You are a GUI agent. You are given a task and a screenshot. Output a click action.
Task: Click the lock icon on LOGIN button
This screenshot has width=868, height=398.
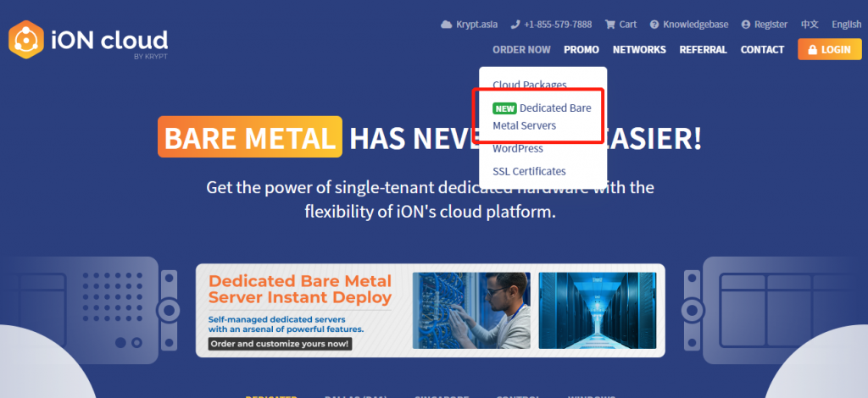pyautogui.click(x=813, y=50)
